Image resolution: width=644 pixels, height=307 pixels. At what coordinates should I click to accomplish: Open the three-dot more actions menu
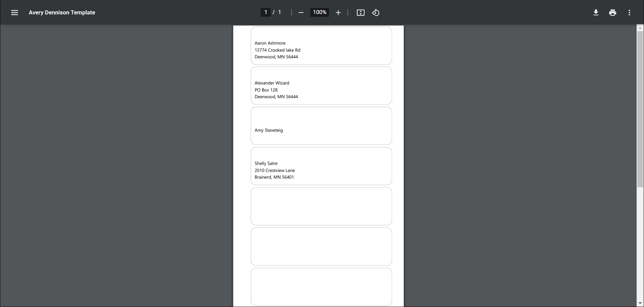tap(629, 12)
